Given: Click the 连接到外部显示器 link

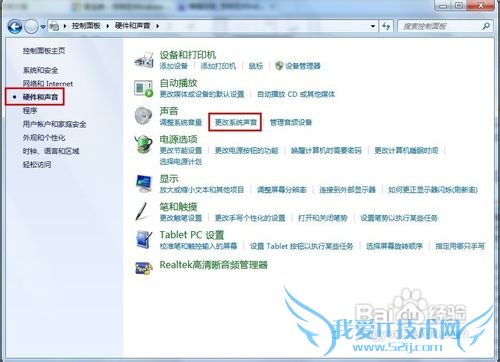Looking at the screenshot, I should [x=347, y=190].
